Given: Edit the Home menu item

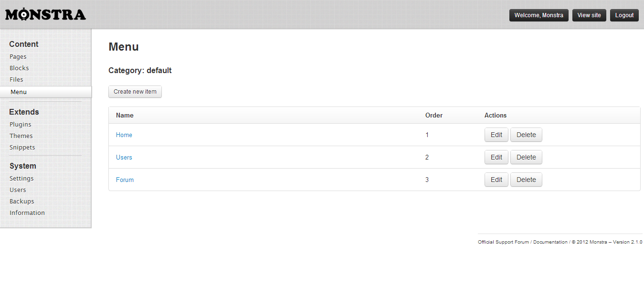Looking at the screenshot, I should coord(496,135).
